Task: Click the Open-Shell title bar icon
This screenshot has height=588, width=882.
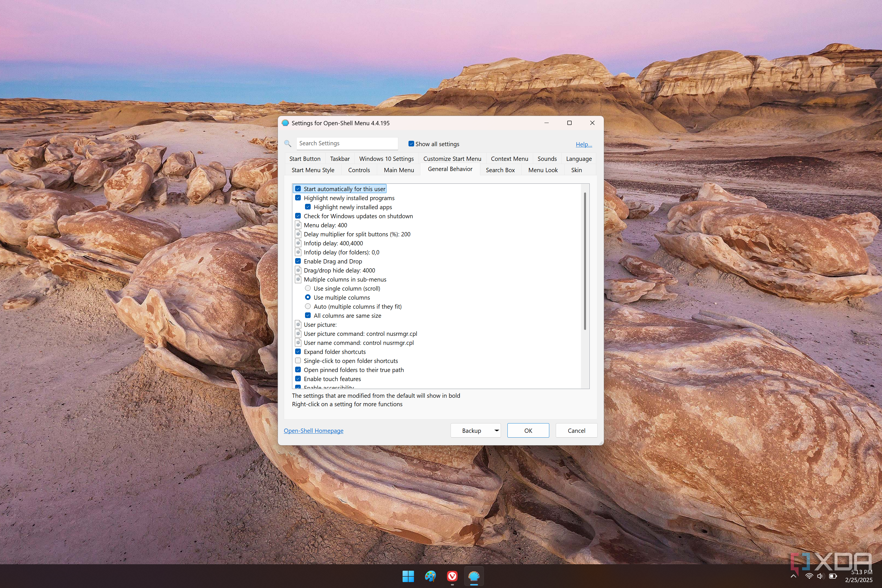Action: (x=285, y=123)
